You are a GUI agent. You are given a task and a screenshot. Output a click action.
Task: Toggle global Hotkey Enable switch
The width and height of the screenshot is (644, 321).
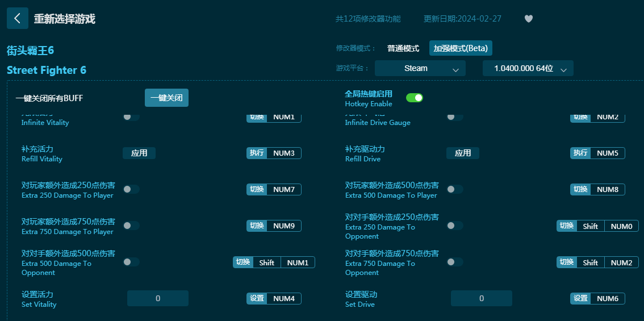pyautogui.click(x=415, y=98)
